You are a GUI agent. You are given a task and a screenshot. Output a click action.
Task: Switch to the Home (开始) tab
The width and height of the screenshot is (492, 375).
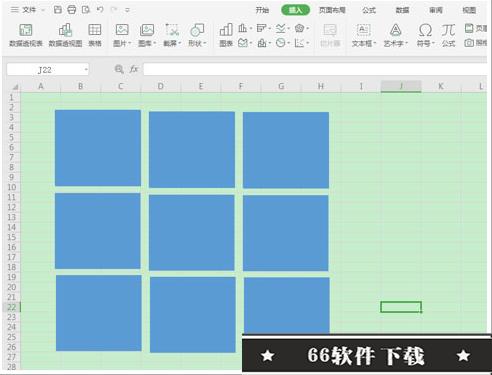click(x=262, y=10)
